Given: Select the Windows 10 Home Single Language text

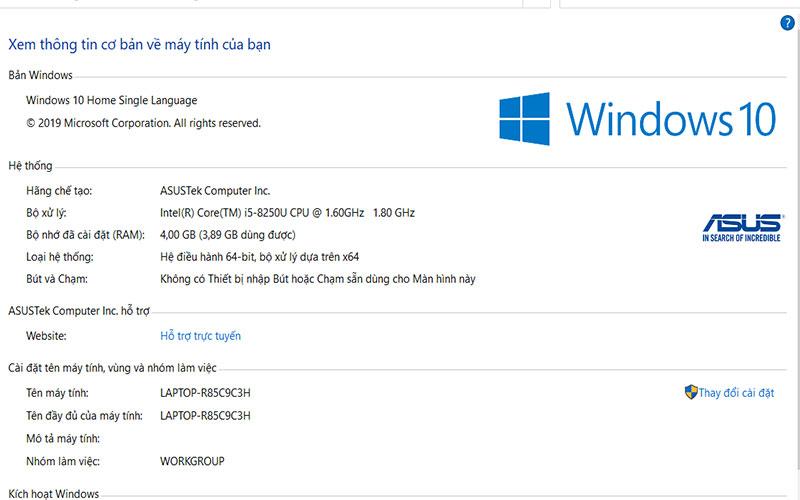Looking at the screenshot, I should click(x=112, y=100).
